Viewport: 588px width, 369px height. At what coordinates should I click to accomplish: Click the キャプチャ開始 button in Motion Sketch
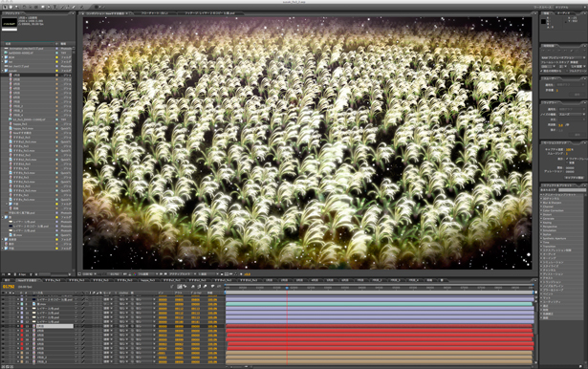click(575, 178)
